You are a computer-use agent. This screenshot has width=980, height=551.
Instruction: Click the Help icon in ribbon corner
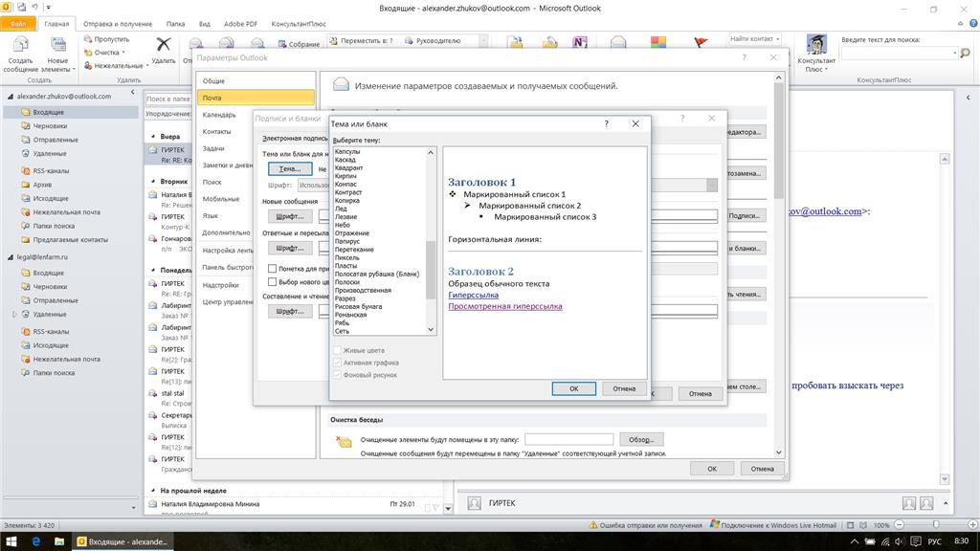point(973,23)
